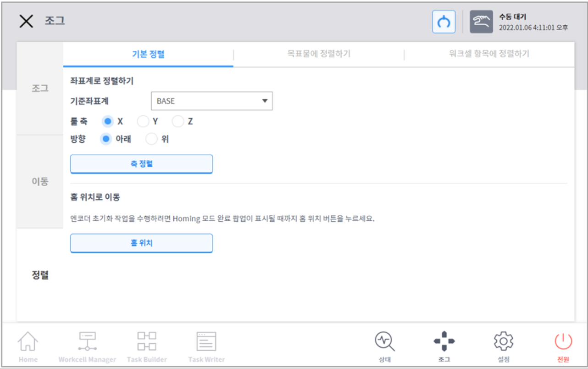Select the Z tool axis radio button

pyautogui.click(x=178, y=122)
